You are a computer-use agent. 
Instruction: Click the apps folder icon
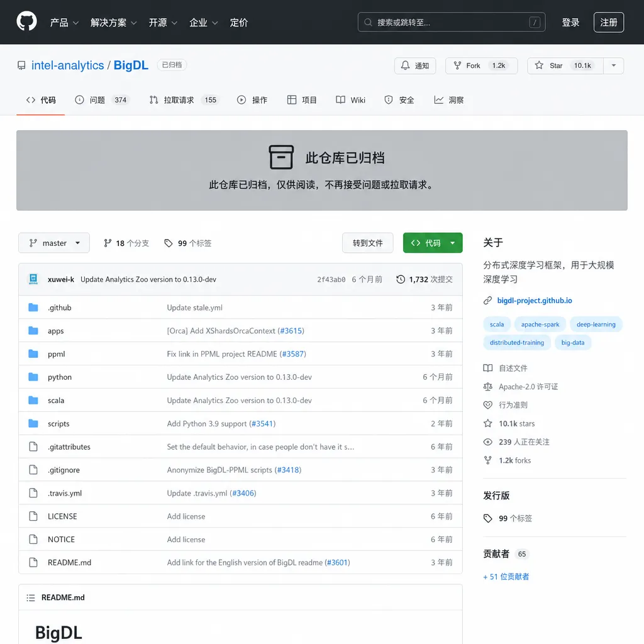point(33,331)
